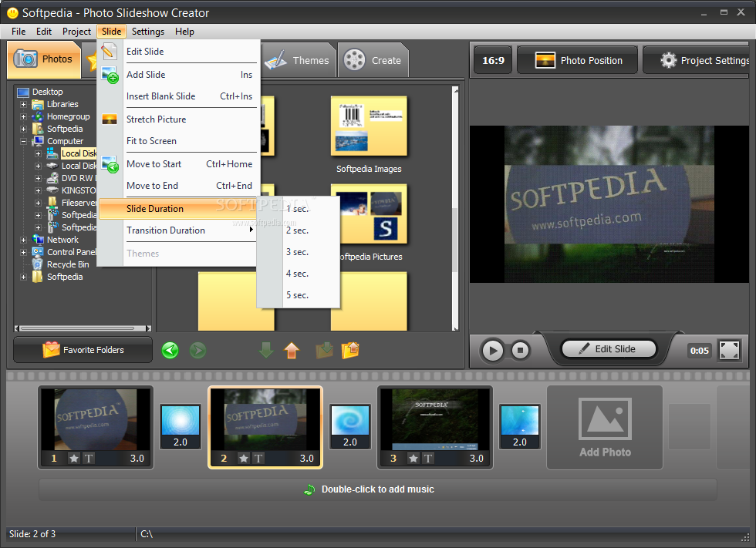Stop the slideshow preview
This screenshot has width=756, height=548.
tap(520, 350)
